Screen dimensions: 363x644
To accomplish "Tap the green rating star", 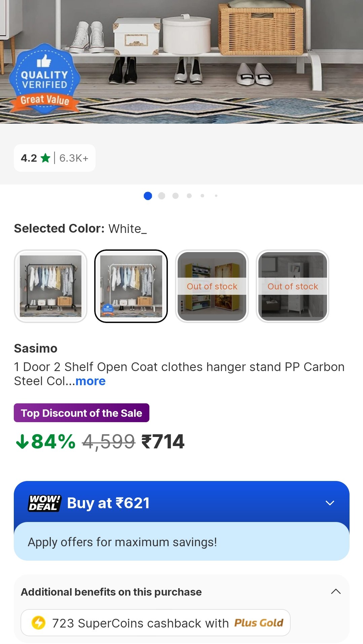I will pyautogui.click(x=45, y=158).
